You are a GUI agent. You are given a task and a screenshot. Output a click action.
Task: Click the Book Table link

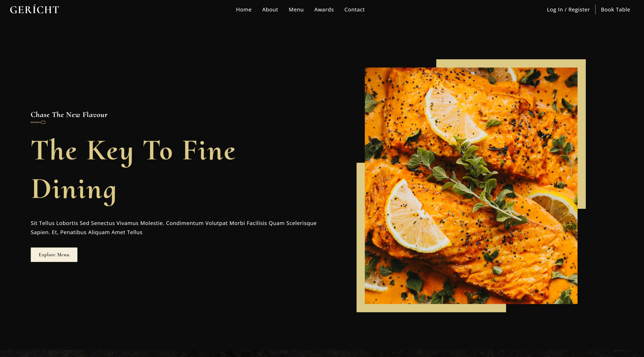point(615,9)
